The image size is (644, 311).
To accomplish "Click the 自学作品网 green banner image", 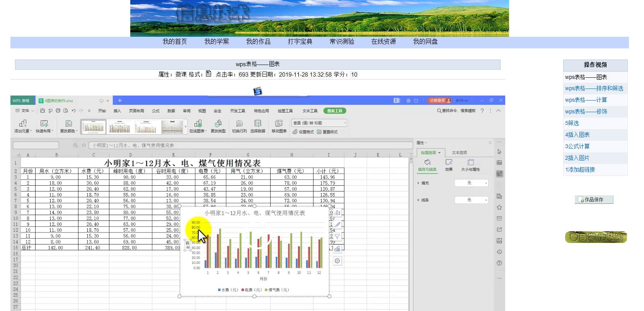I will (596, 237).
